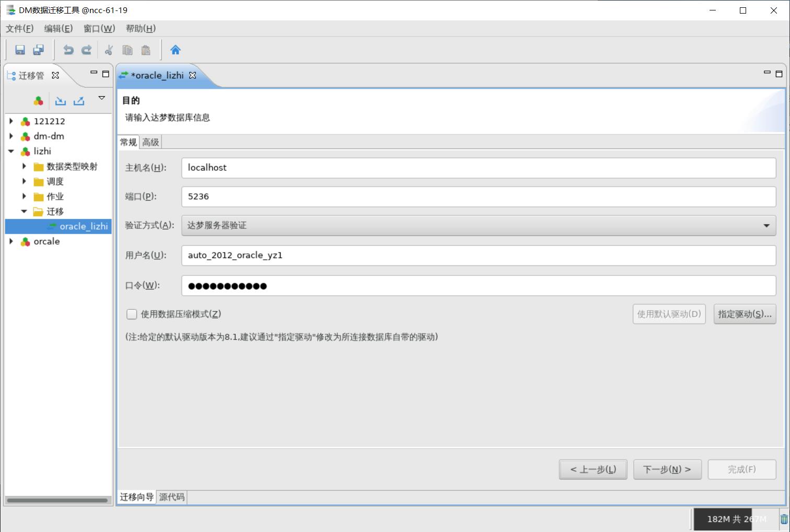This screenshot has width=790, height=532.
Task: Switch to the 高级 tab
Action: coord(150,142)
